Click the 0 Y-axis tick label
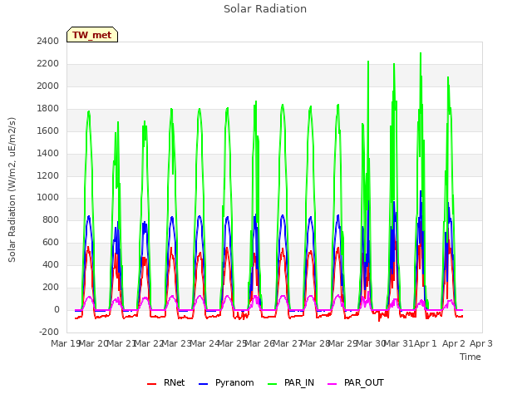 pos(57,309)
